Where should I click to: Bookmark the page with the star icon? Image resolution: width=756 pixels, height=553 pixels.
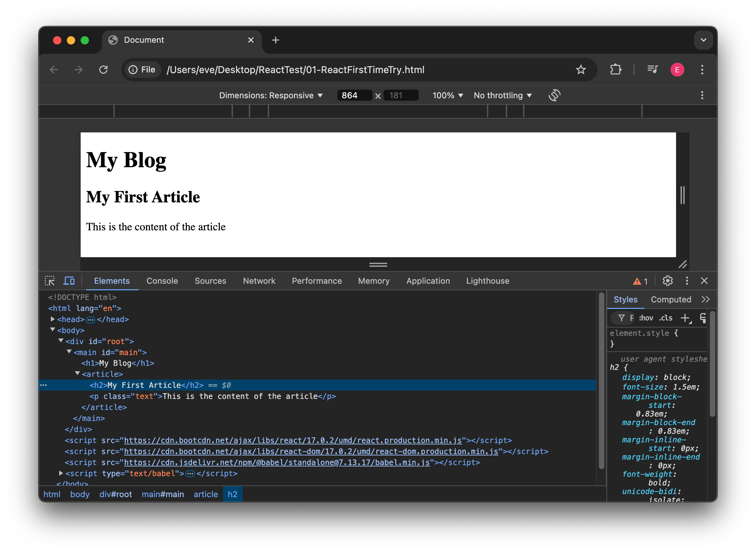[x=581, y=69]
